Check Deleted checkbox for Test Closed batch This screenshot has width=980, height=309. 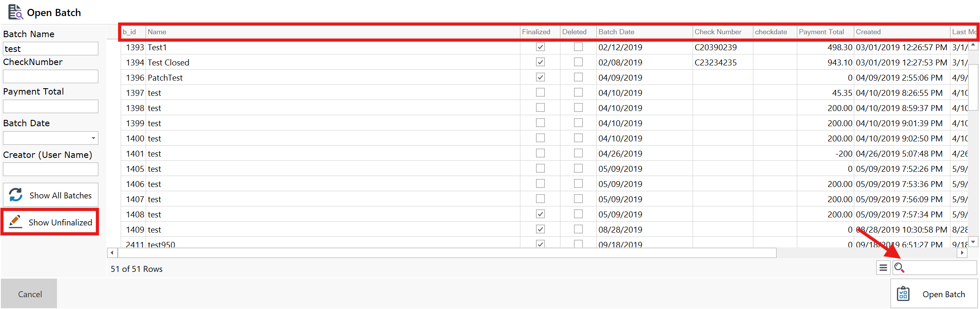(578, 62)
